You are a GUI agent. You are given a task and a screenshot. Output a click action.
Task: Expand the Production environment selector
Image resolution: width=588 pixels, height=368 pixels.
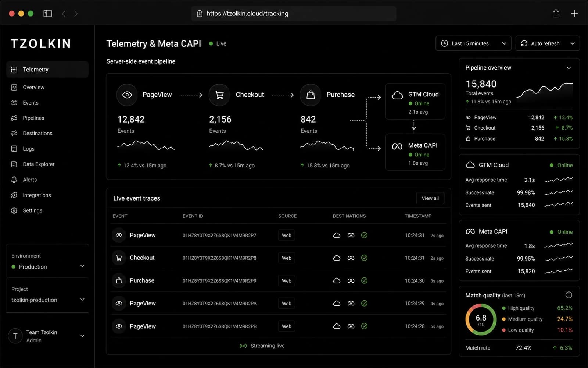click(47, 267)
